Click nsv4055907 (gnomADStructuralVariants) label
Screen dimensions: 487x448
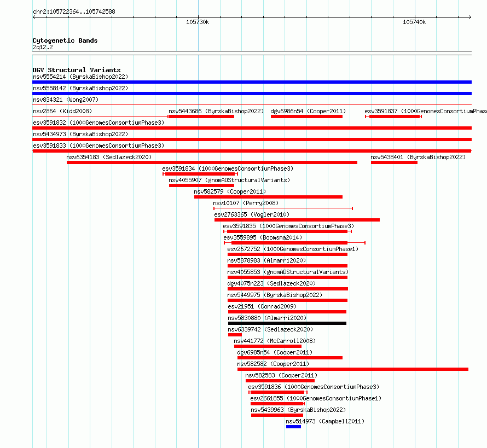click(229, 180)
